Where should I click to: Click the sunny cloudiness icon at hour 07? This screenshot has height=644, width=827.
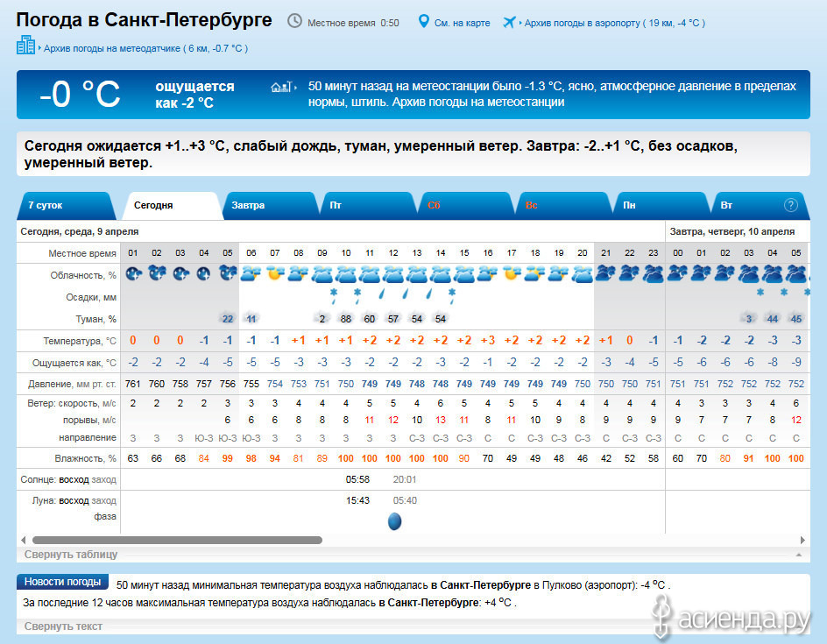click(x=275, y=273)
